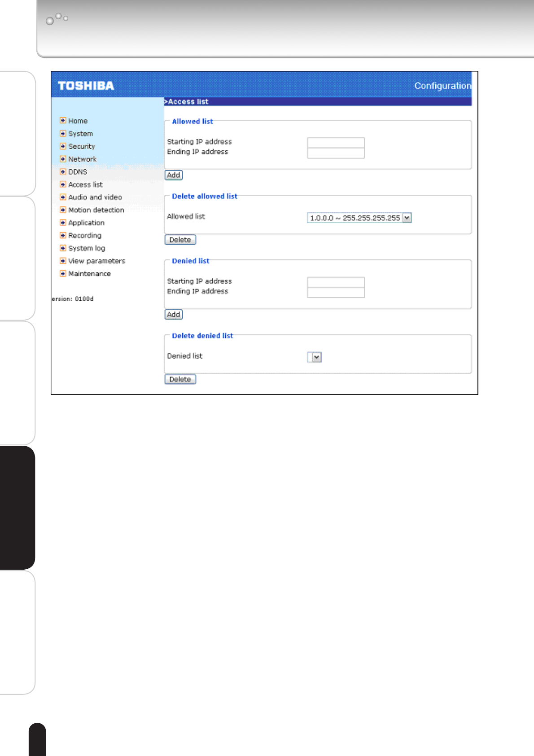Select Access list in sidebar

click(x=85, y=185)
